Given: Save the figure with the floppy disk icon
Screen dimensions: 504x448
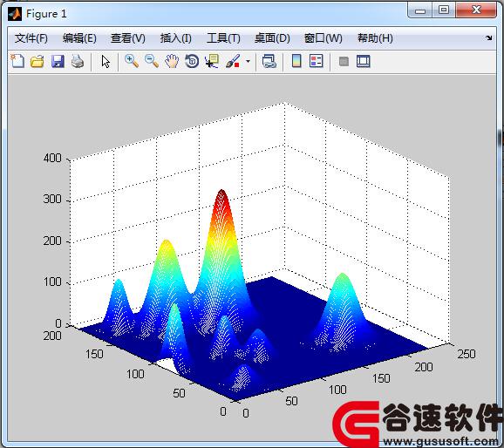Looking at the screenshot, I should click(58, 61).
